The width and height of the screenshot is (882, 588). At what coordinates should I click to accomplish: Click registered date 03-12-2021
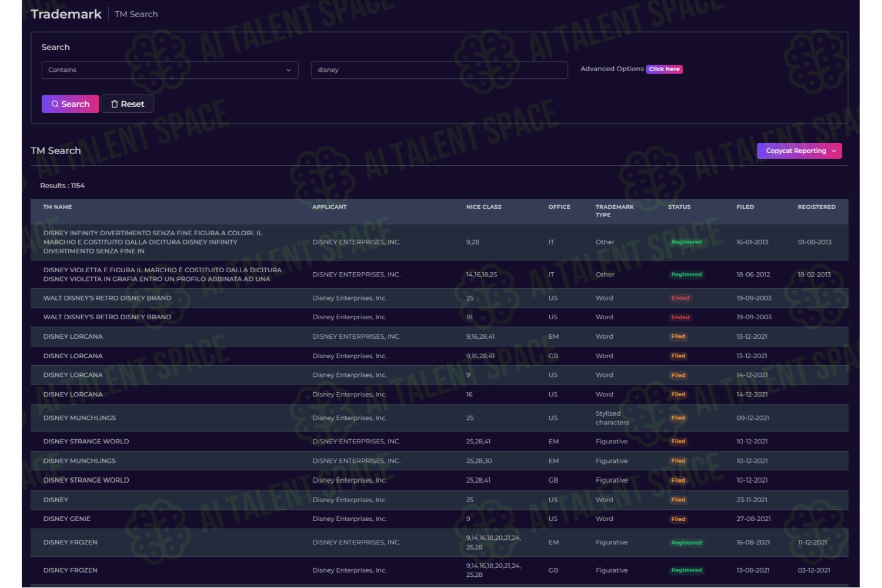814,570
